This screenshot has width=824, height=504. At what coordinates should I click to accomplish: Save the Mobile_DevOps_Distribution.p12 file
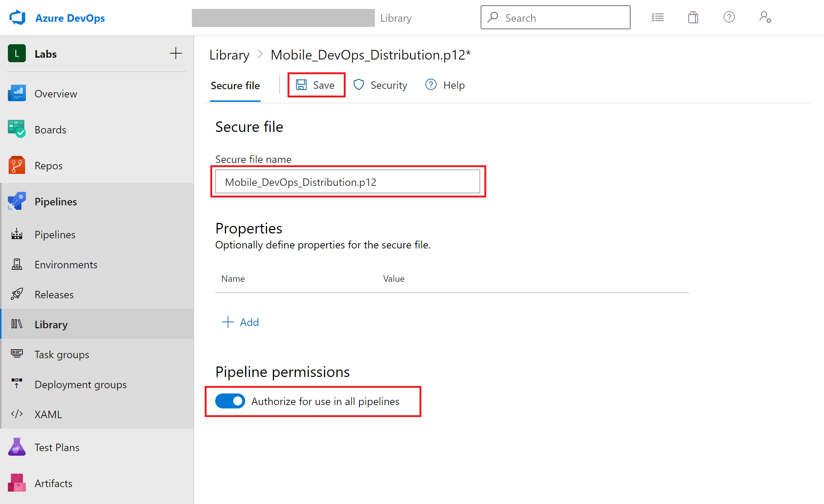(316, 85)
